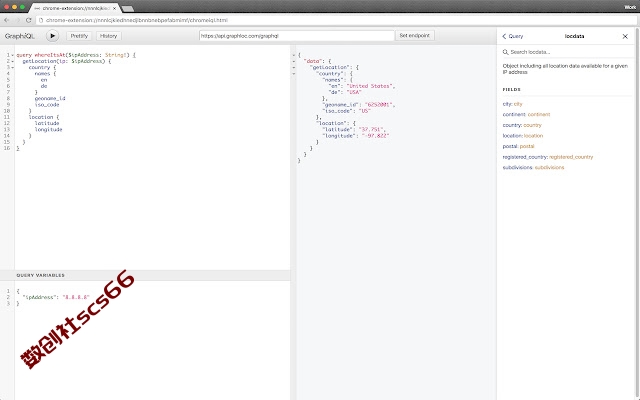Collapse the "country" result object
The width and height of the screenshot is (640, 400).
[x=294, y=74]
